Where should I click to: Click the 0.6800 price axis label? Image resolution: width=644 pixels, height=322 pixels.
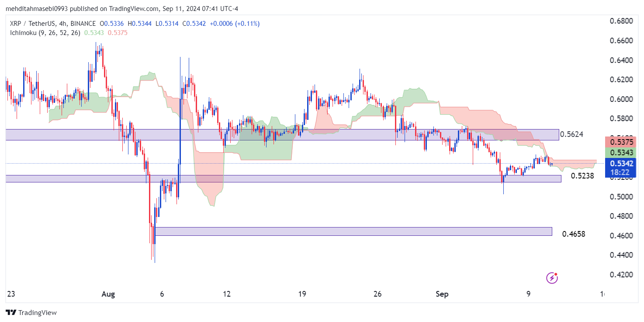click(621, 21)
